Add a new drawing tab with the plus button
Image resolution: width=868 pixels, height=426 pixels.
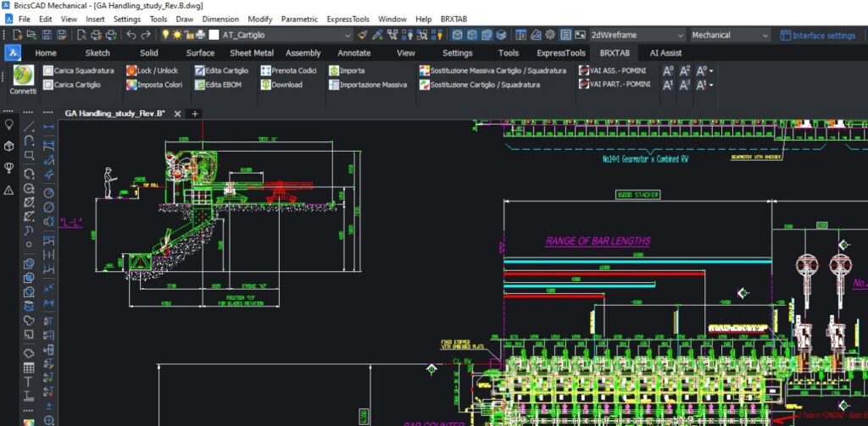point(194,113)
